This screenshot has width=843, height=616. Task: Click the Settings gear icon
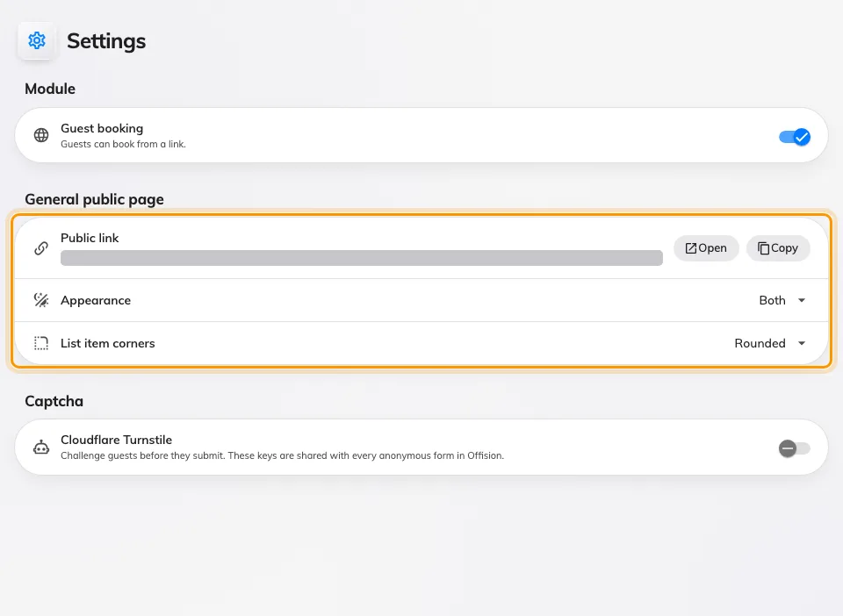(37, 41)
